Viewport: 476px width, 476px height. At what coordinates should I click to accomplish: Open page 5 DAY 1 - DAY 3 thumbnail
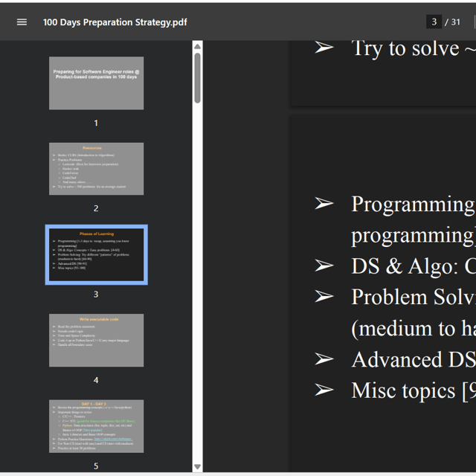point(96,426)
